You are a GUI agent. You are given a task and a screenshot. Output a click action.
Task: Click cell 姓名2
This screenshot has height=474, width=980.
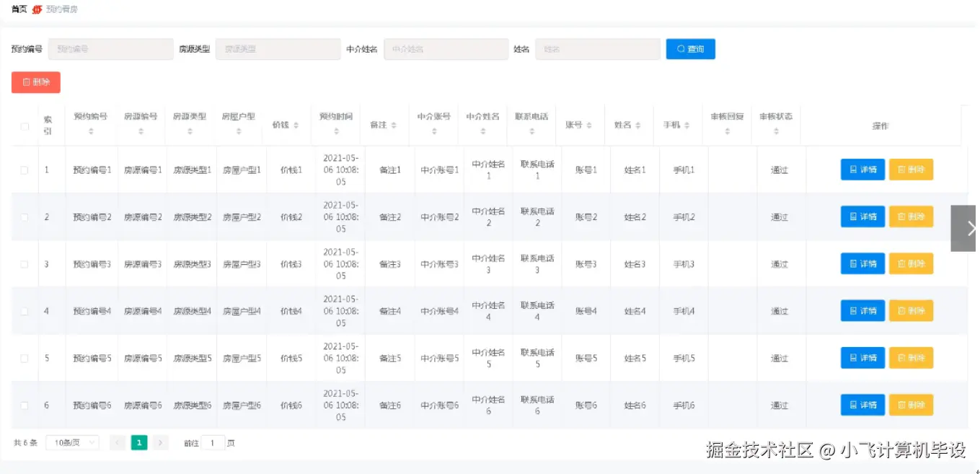[x=635, y=217]
